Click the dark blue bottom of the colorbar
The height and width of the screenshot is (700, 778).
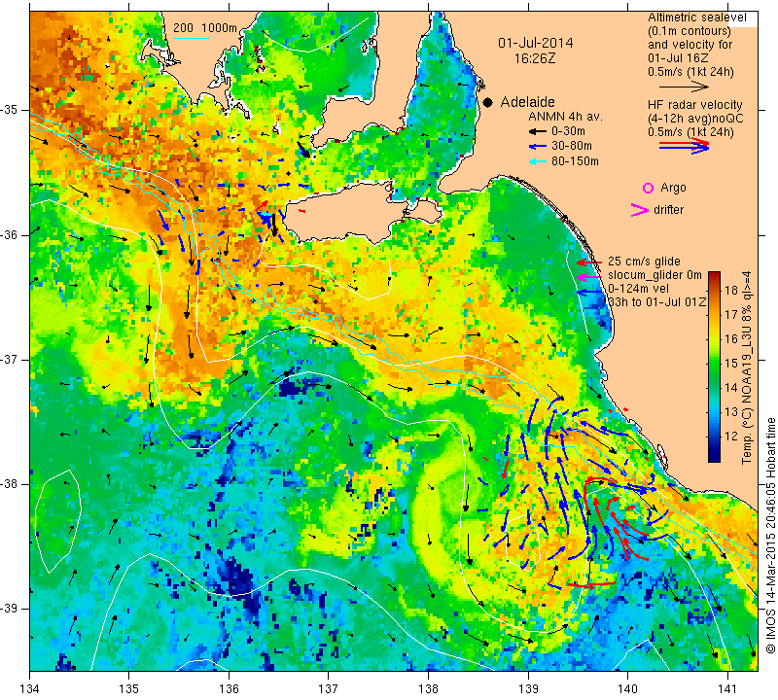tap(714, 457)
